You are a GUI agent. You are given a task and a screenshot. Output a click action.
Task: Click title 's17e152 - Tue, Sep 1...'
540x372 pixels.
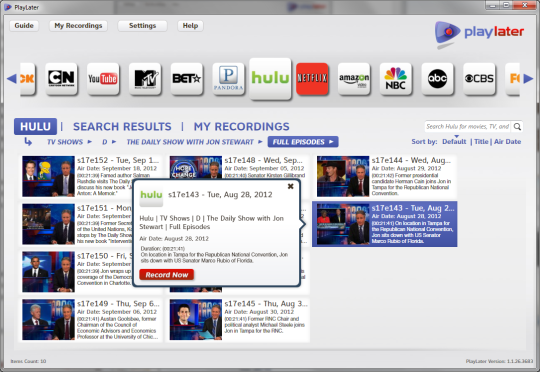[x=118, y=160]
